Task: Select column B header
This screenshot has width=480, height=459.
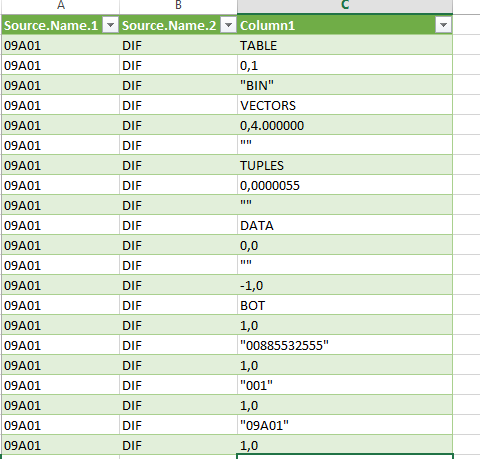Action: [x=178, y=5]
